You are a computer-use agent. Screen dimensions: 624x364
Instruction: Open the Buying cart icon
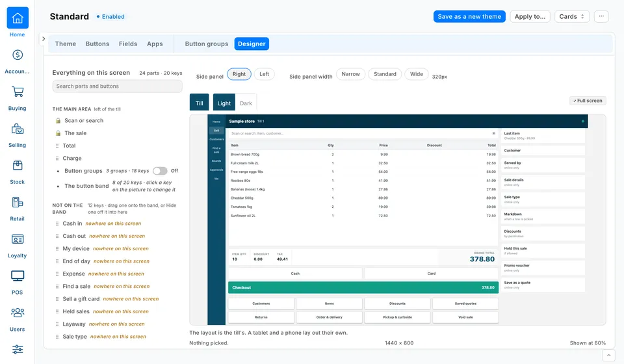18,92
